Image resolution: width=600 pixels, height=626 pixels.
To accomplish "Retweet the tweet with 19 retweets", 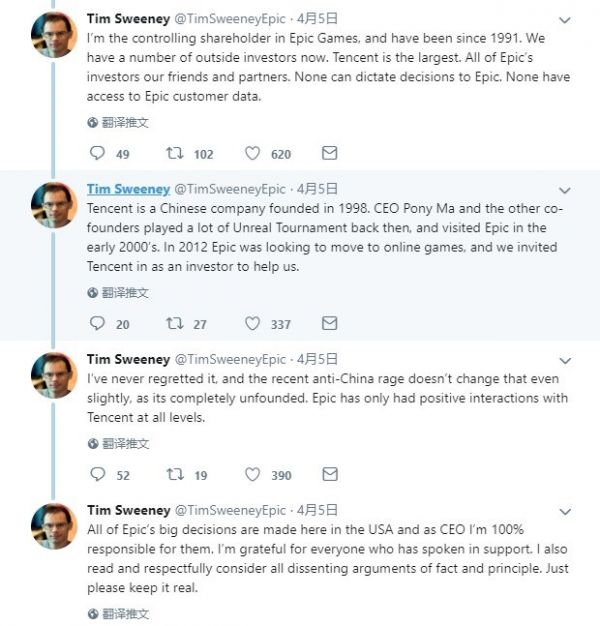I will click(174, 475).
